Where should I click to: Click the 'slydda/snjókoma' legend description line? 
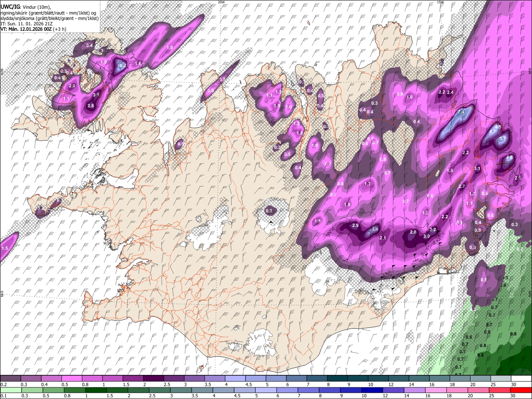pos(49,18)
